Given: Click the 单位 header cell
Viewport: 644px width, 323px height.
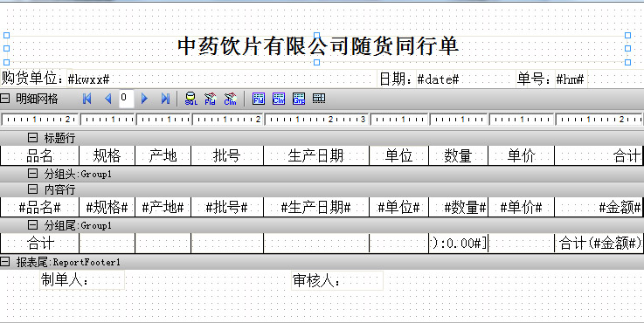Looking at the screenshot, I should pos(398,155).
